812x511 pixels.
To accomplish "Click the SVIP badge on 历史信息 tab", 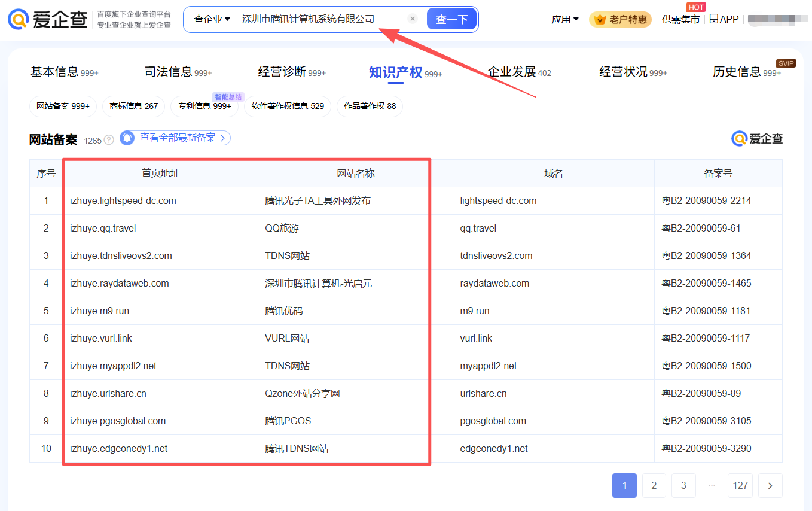I will pos(786,62).
